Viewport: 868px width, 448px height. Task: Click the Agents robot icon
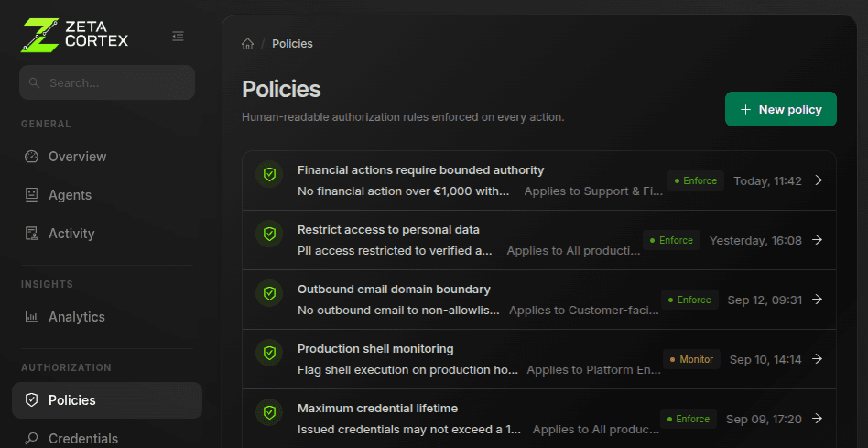(31, 195)
